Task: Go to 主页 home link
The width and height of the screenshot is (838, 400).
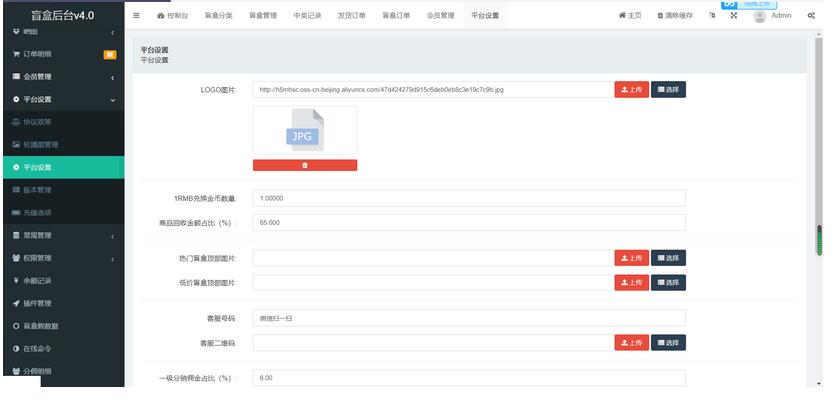Action: 630,16
